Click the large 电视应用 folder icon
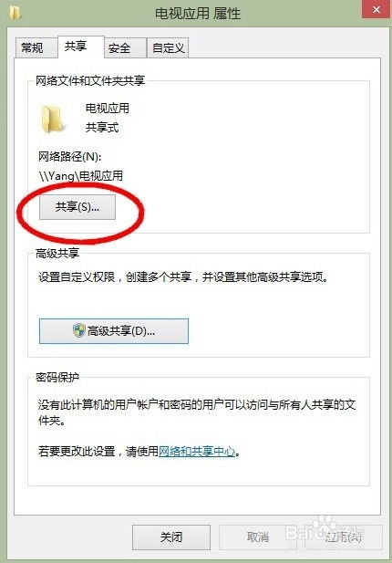392x563 pixels. coord(52,119)
